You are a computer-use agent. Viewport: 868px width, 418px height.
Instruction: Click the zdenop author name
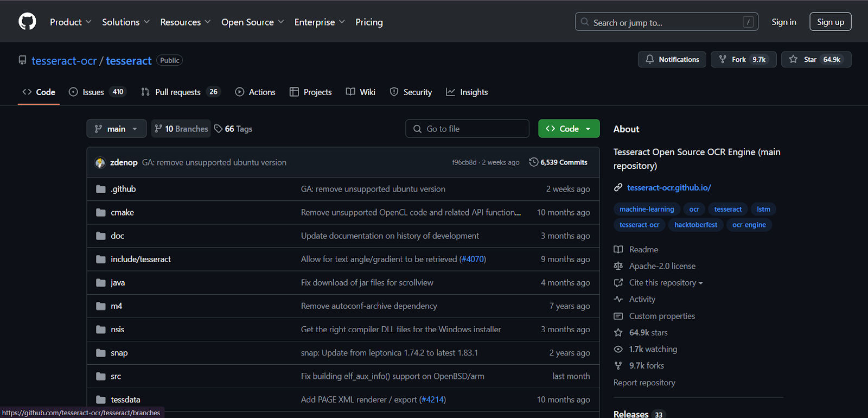click(x=124, y=162)
